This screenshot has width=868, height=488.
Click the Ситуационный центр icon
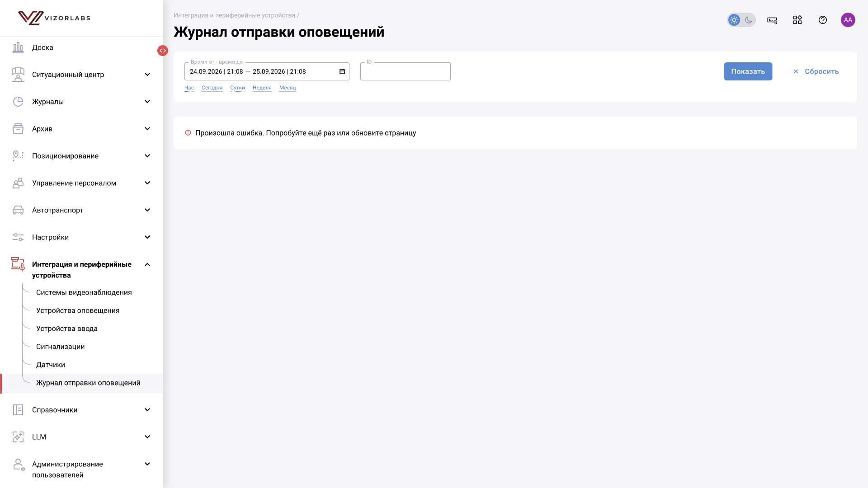point(18,75)
